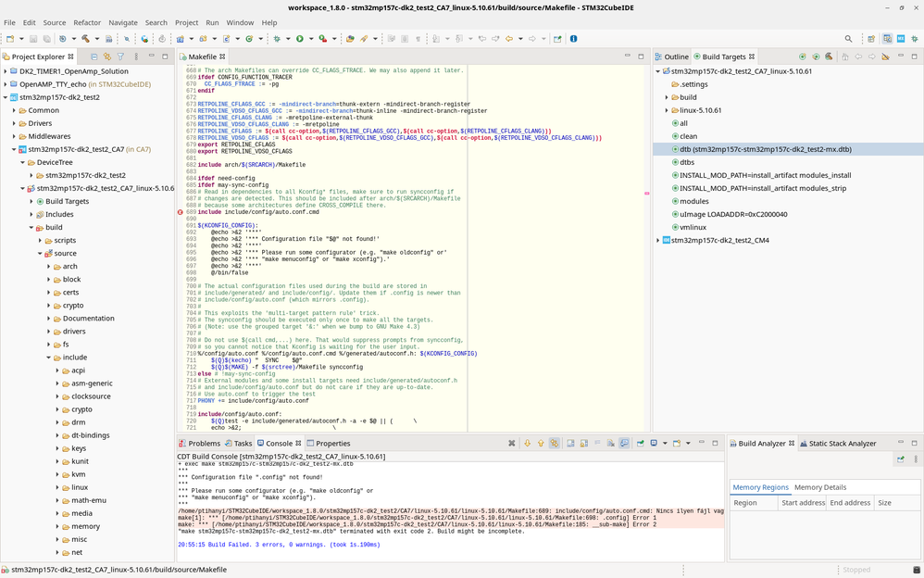Collapse the 'source' folder node
This screenshot has width=924, height=578.
coord(40,254)
